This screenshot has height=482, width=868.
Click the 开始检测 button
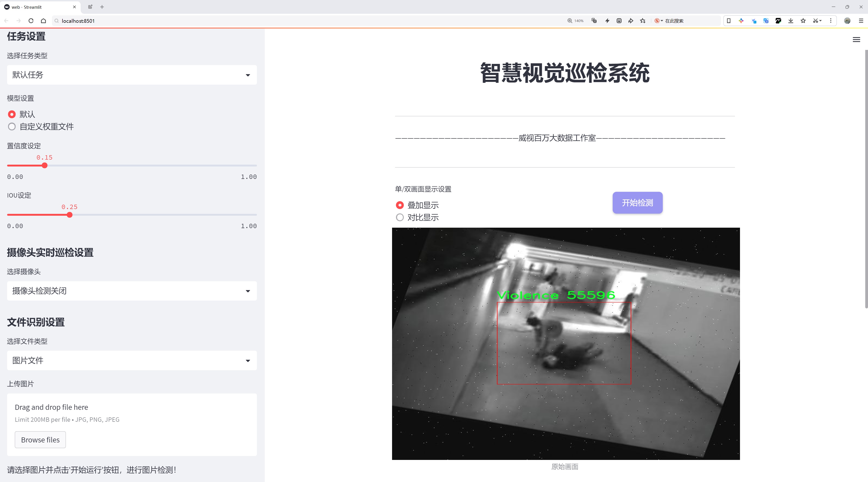pyautogui.click(x=637, y=203)
